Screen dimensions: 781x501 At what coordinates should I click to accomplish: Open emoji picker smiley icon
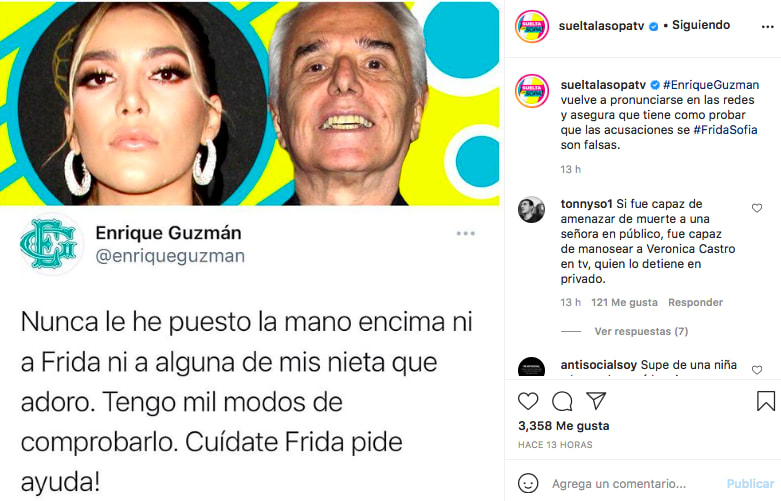(528, 483)
